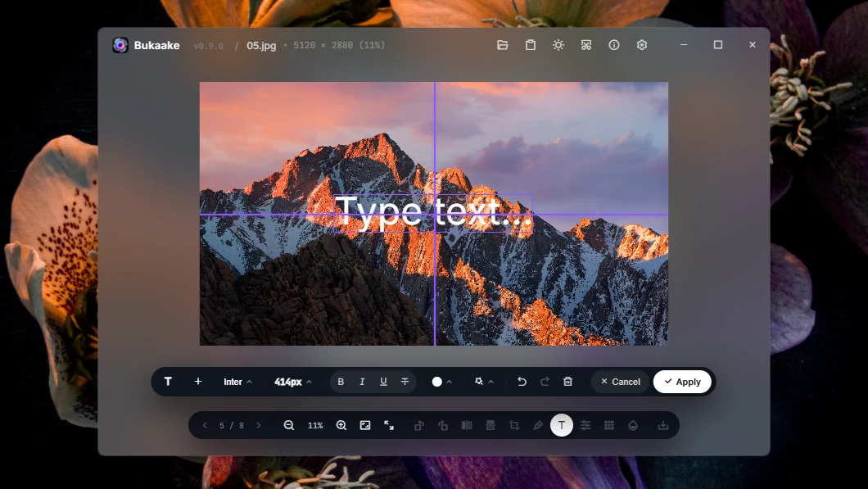The height and width of the screenshot is (489, 868).
Task: Maximize the Bukaake window
Action: point(718,45)
